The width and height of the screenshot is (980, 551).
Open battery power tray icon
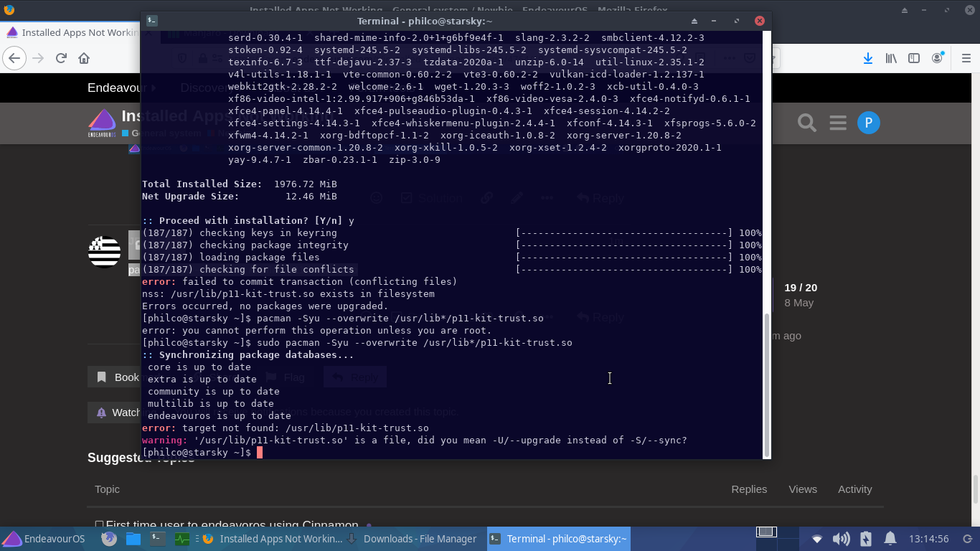coord(865,539)
